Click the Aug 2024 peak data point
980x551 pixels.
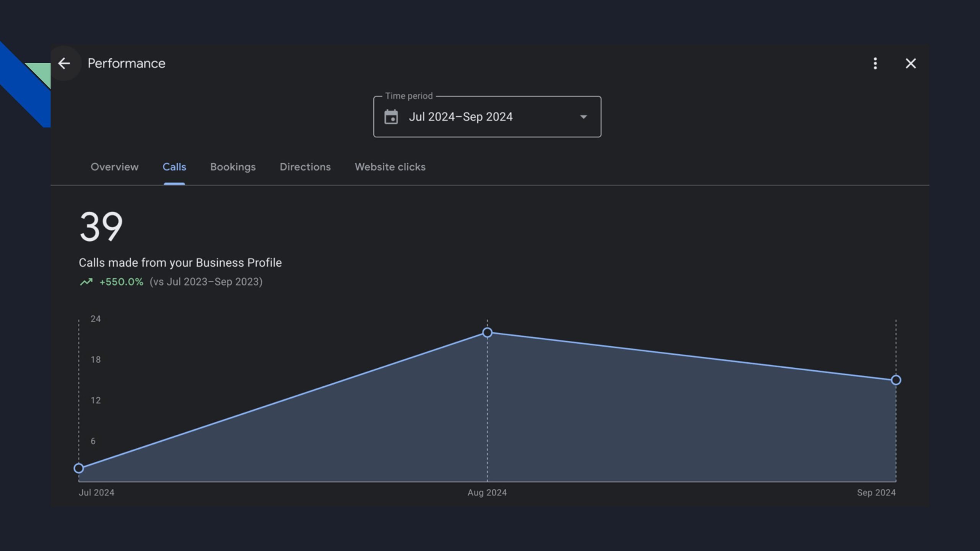point(487,333)
